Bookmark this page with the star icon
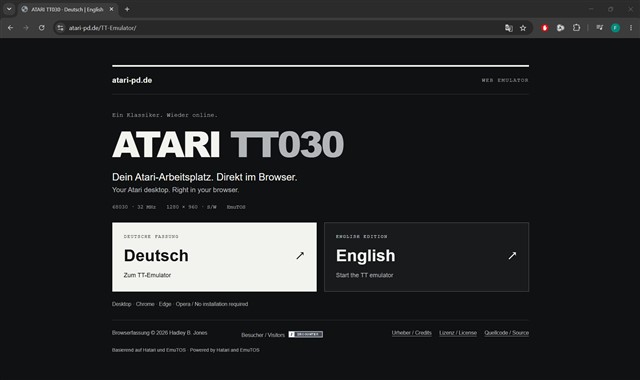 (523, 28)
